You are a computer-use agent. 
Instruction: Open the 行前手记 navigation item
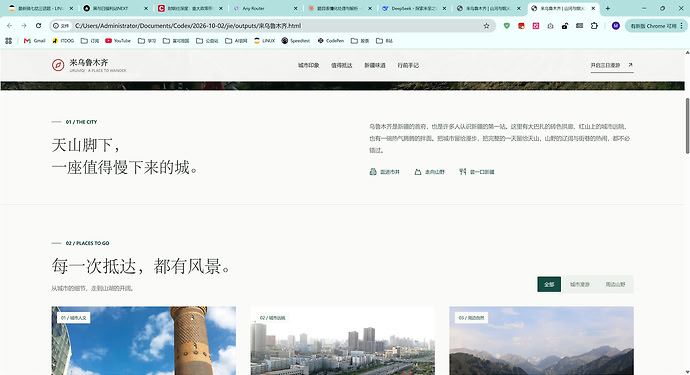pyautogui.click(x=408, y=65)
